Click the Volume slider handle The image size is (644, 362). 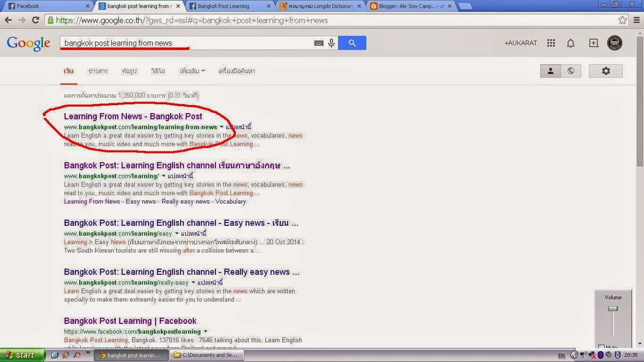(x=612, y=309)
